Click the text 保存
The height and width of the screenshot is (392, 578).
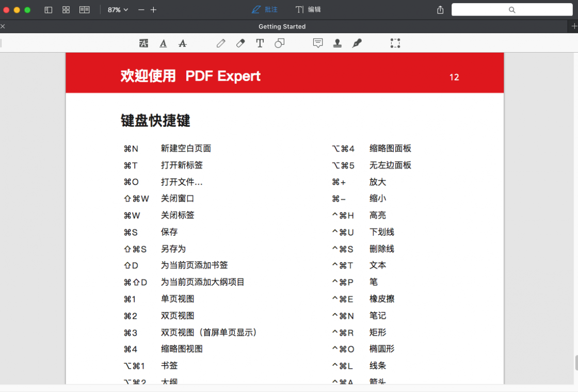point(169,232)
